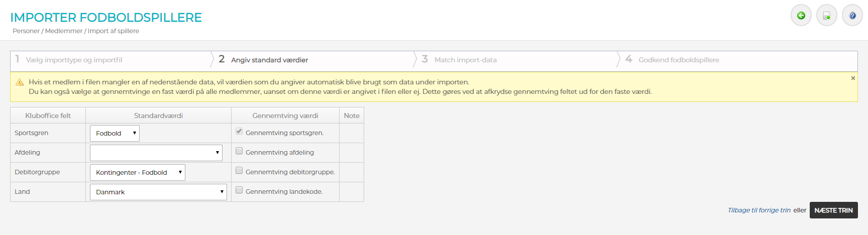This screenshot has height=235, width=868.
Task: Click the document import icon with green arrow
Action: click(x=827, y=16)
